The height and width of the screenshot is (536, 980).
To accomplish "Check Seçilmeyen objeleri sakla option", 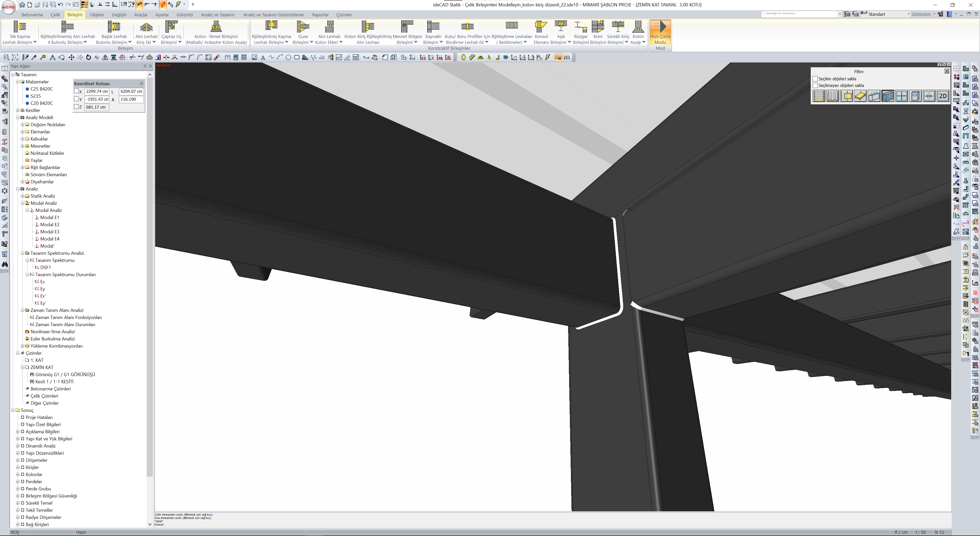I will pyautogui.click(x=815, y=85).
